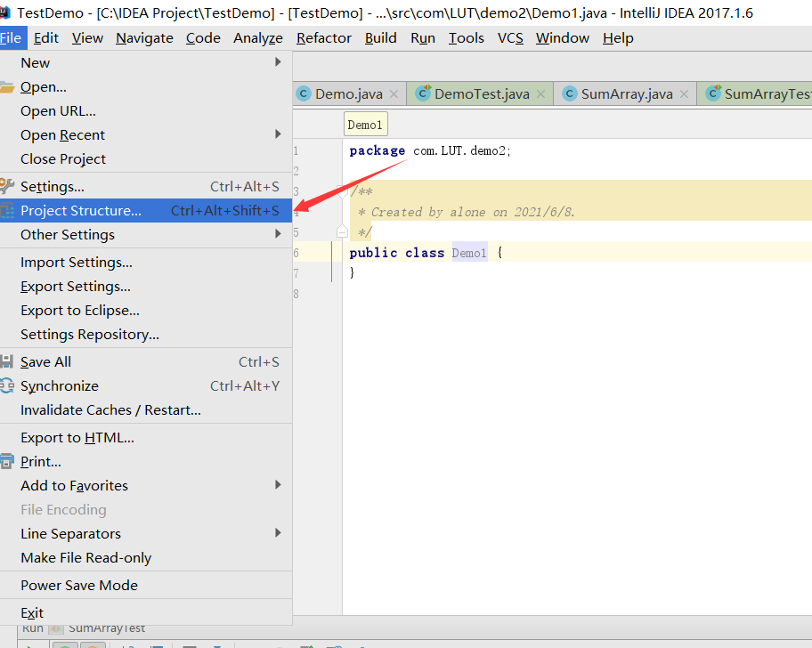Open the Code menu
Viewport: 812px width, 648px height.
[x=203, y=38]
